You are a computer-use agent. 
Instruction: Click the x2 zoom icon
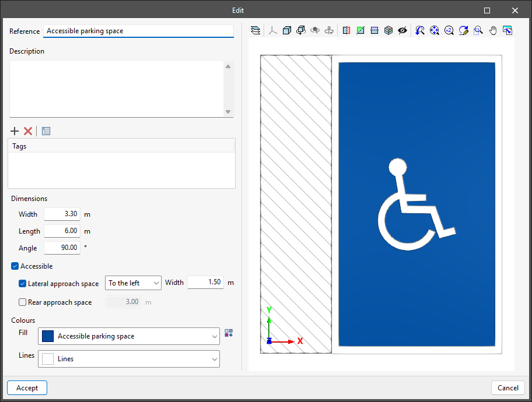pyautogui.click(x=449, y=30)
